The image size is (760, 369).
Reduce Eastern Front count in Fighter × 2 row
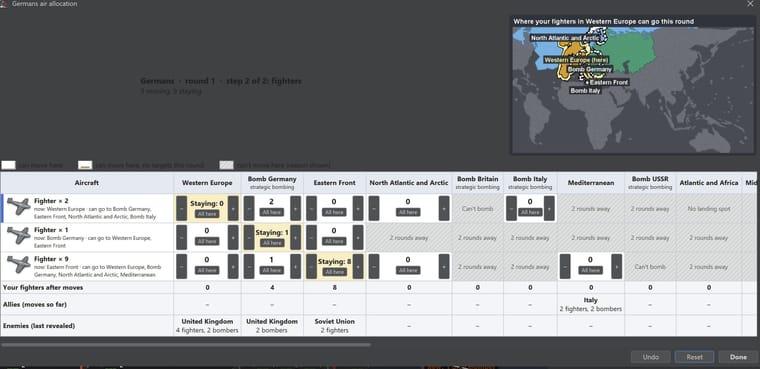(x=312, y=209)
